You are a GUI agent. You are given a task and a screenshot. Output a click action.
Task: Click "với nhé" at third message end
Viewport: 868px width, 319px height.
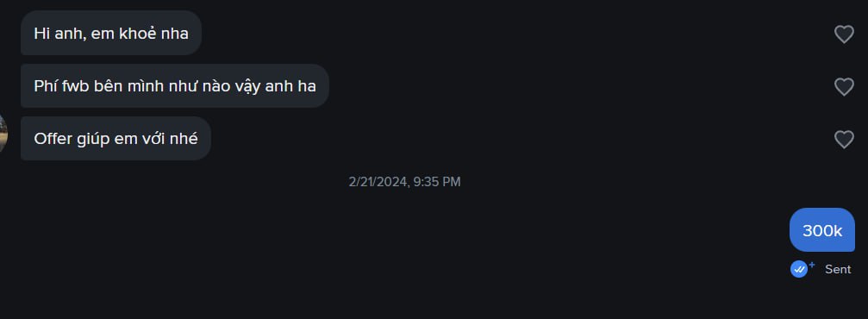point(173,139)
